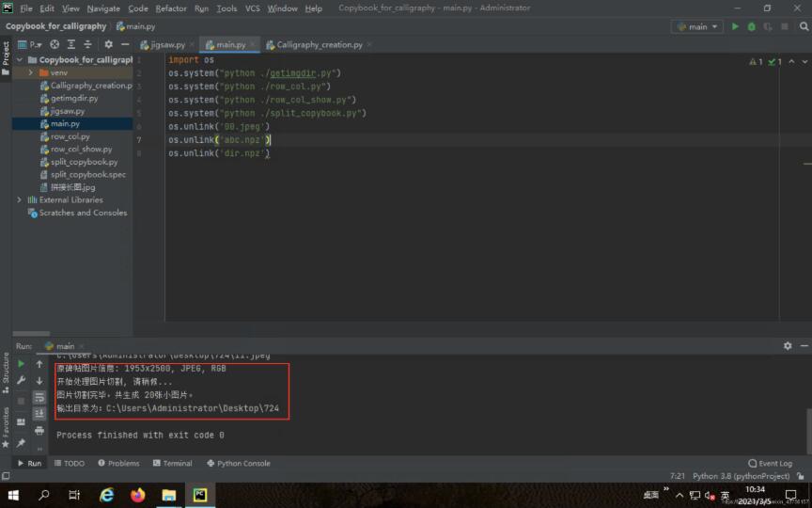Expand External Libraries node

pyautogui.click(x=20, y=199)
